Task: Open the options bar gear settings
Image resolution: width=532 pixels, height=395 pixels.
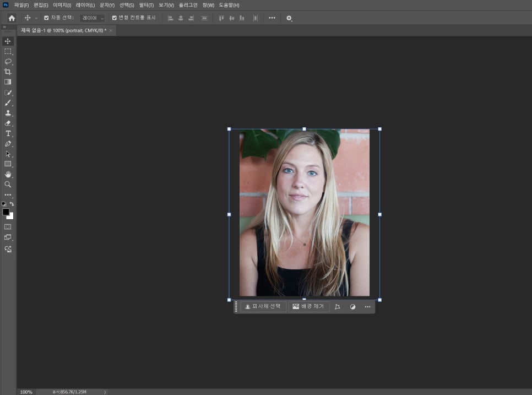Action: [289, 18]
